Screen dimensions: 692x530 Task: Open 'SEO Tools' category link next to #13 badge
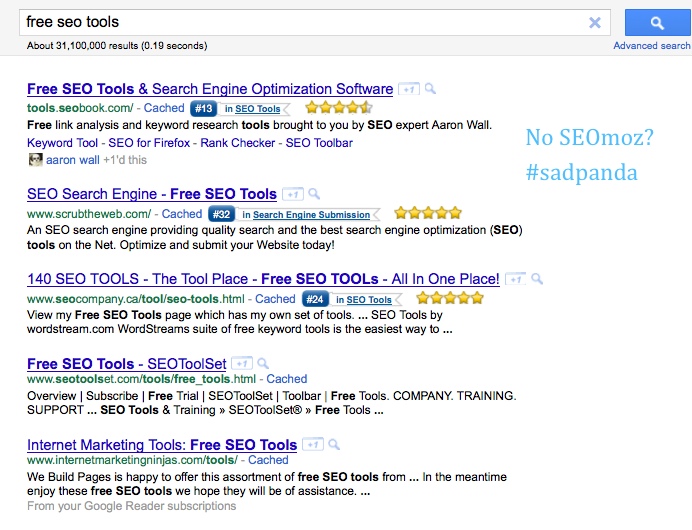(257, 109)
